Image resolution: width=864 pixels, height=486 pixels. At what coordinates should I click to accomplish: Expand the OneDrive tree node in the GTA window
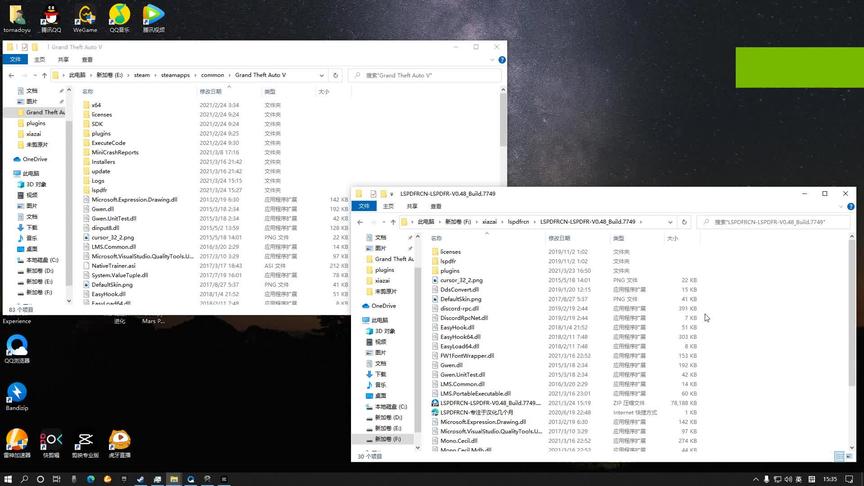tap(9, 159)
